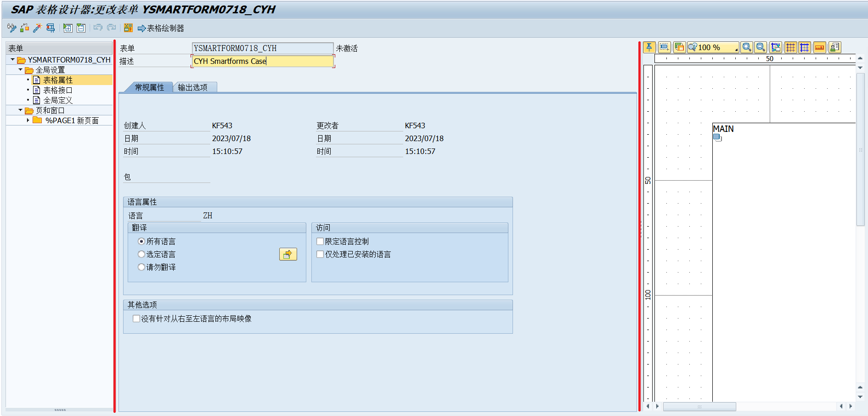Check the 仅处理已安装的语言 checkbox
Viewport: 868px width, 416px height.
pos(320,254)
